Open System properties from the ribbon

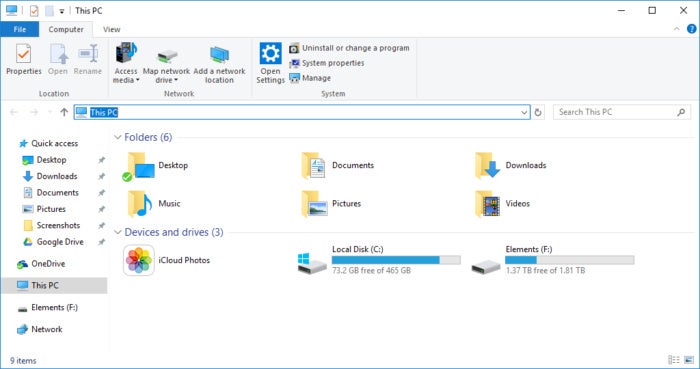point(327,63)
